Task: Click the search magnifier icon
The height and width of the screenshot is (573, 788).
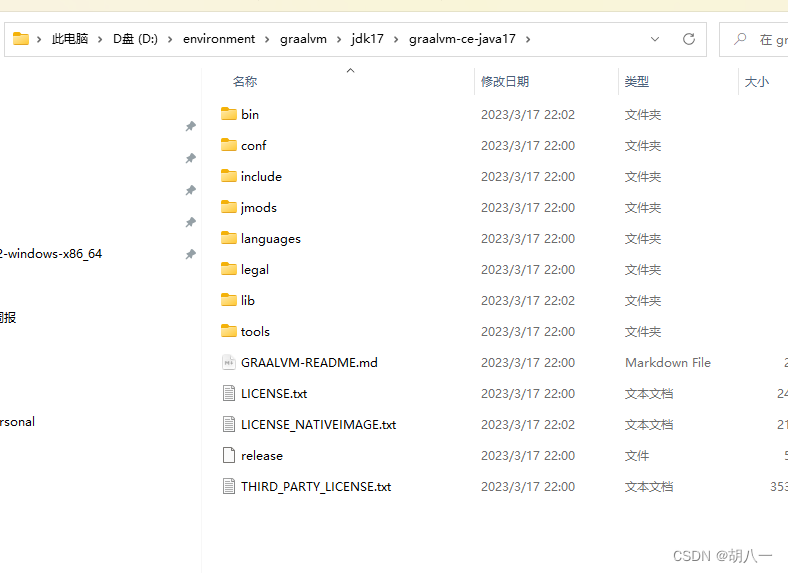Action: tap(740, 39)
